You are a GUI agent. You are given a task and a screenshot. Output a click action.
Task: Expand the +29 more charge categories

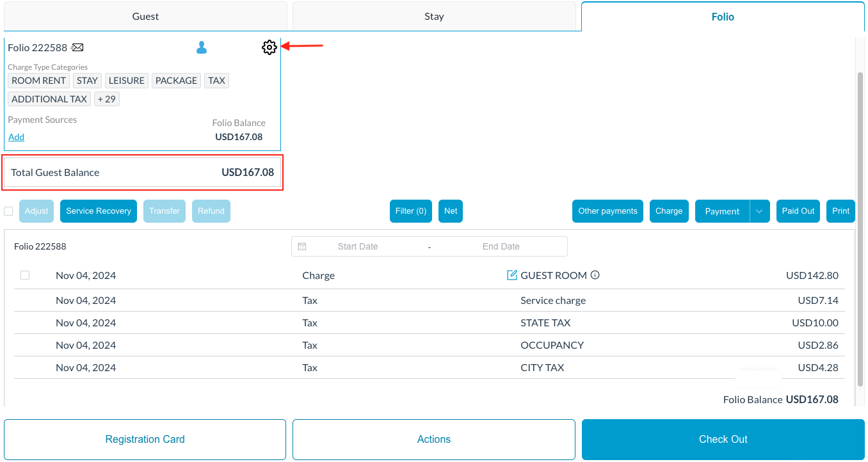107,99
